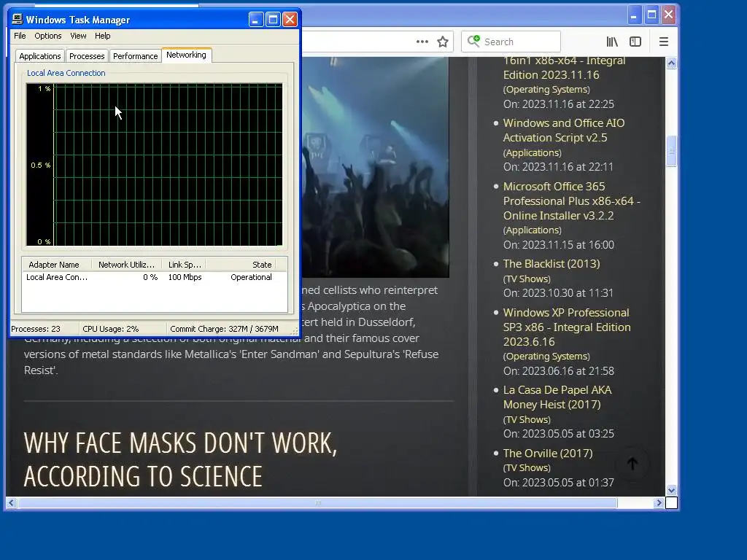Open Microsoft Office 365 Professional Plus link
This screenshot has height=560, width=747.
pyautogui.click(x=572, y=201)
